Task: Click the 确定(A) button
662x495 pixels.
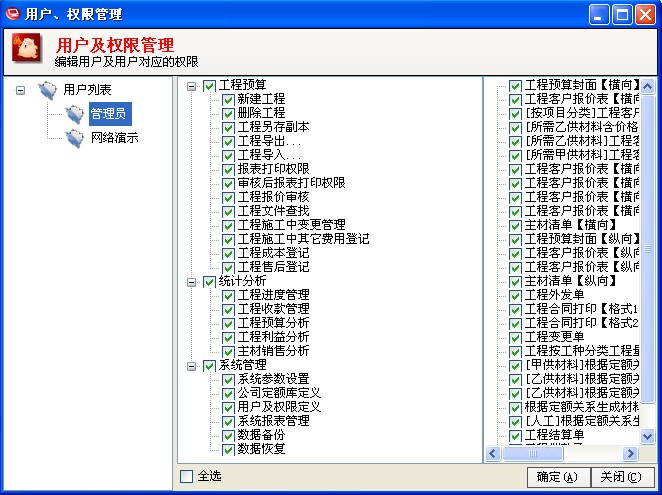Action: pos(558,477)
